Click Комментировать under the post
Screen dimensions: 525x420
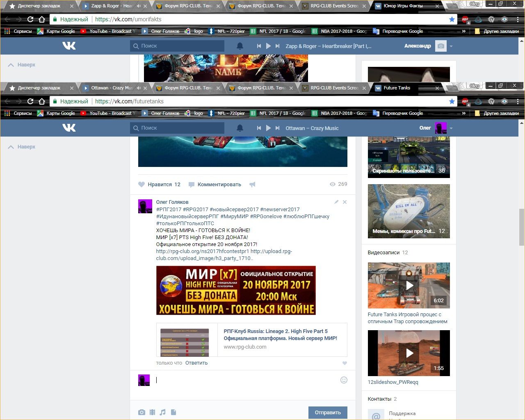[215, 185]
